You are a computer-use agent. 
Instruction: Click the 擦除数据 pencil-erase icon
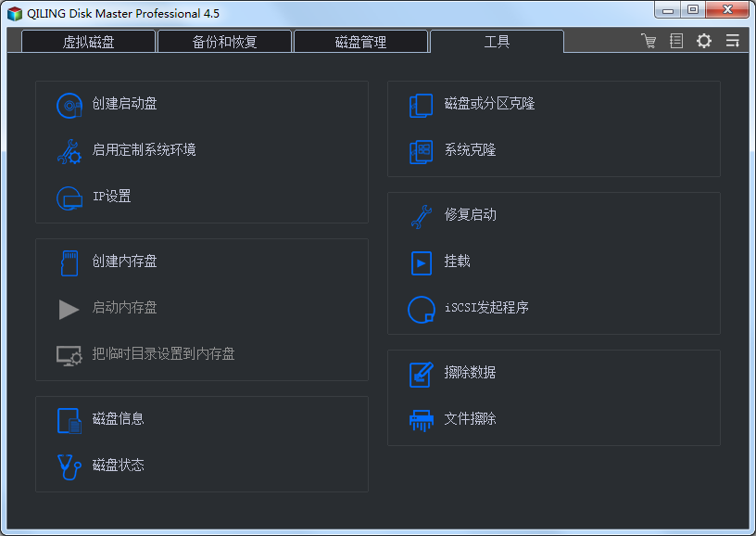(x=422, y=375)
